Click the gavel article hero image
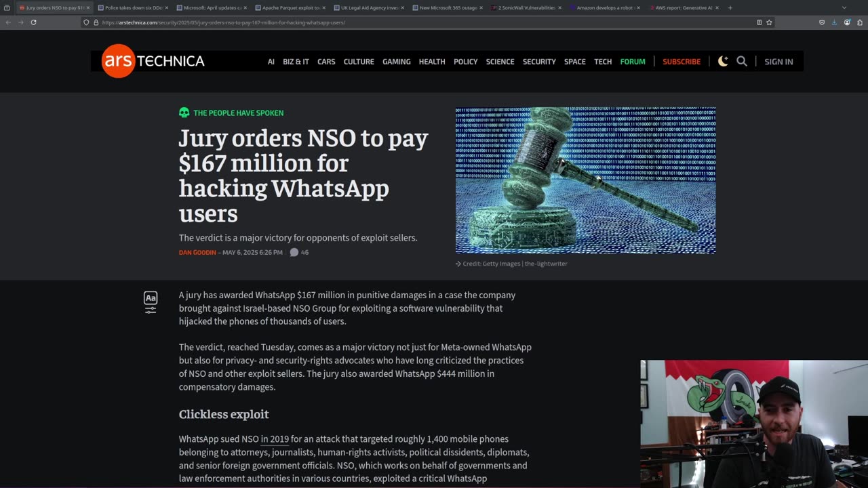The image size is (868, 488). [585, 180]
